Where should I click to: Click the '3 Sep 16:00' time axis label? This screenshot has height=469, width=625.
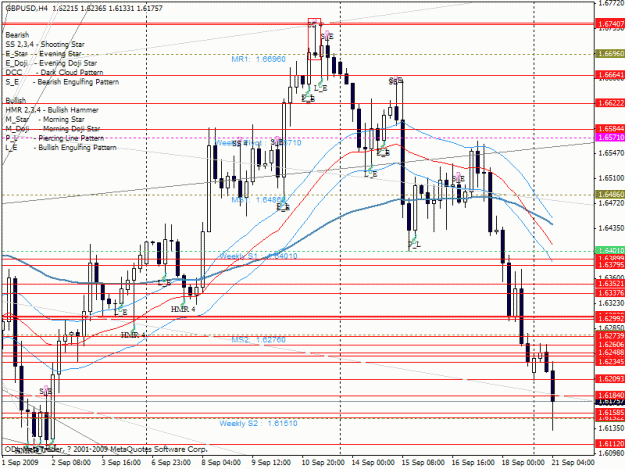tap(121, 463)
